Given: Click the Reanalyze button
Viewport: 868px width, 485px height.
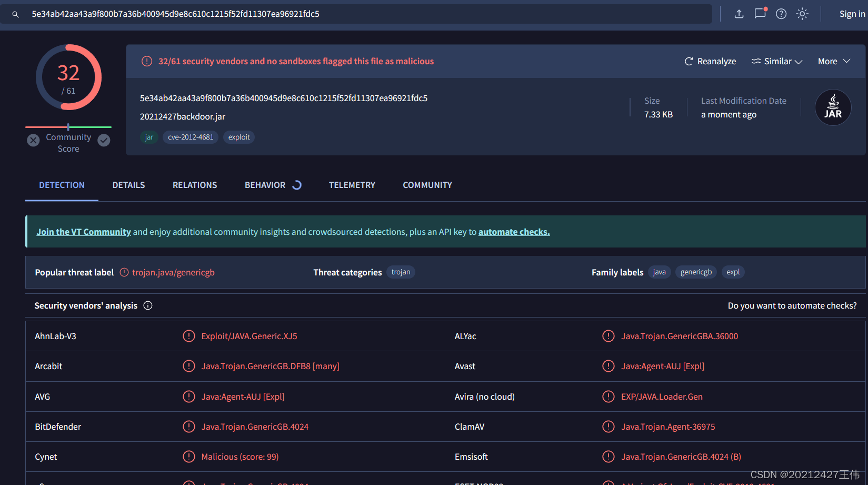Looking at the screenshot, I should click(x=710, y=61).
